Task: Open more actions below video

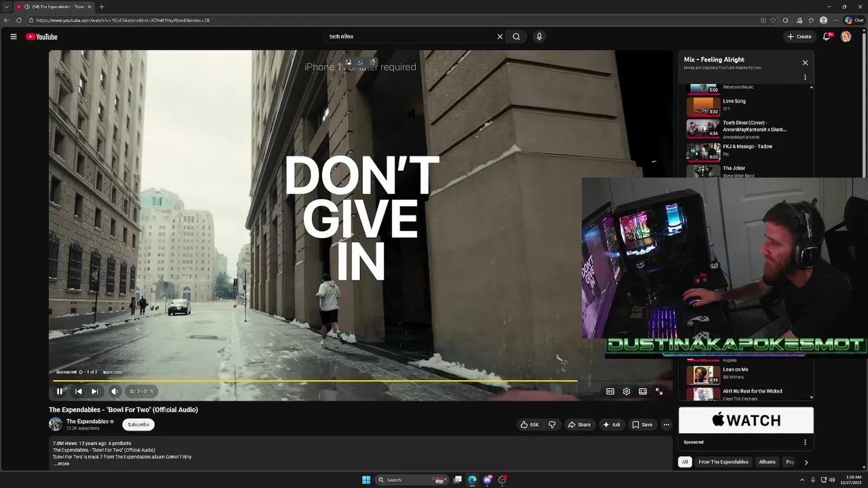Action: (667, 425)
